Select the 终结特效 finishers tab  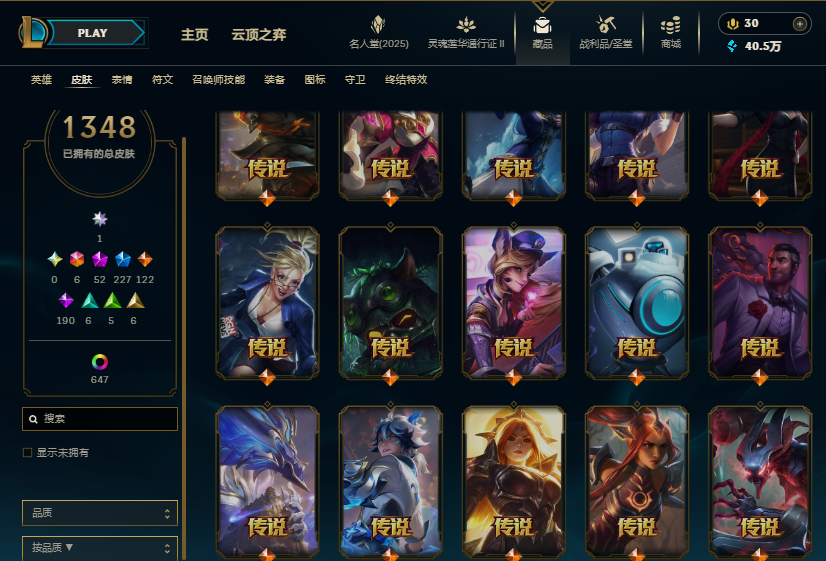click(406, 80)
